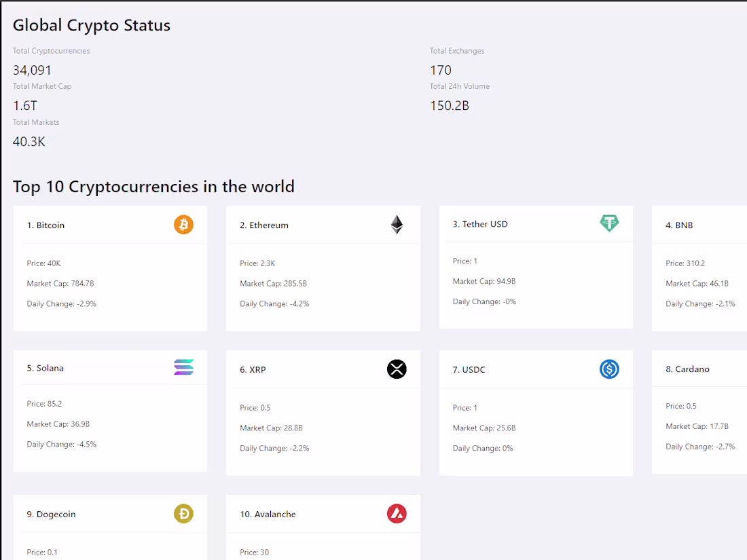The width and height of the screenshot is (747, 560).
Task: Click the Bitcoin logo icon
Action: coord(183,225)
